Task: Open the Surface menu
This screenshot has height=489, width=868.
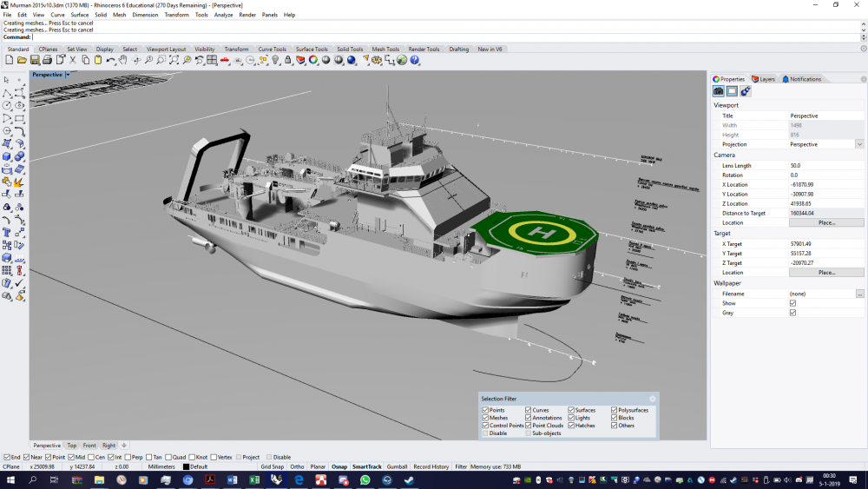Action: (79, 15)
